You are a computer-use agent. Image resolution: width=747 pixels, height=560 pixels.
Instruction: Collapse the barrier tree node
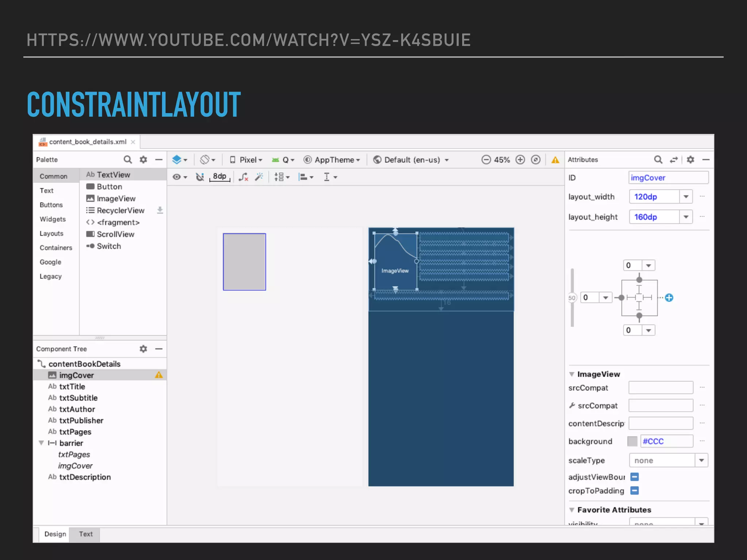tap(41, 443)
